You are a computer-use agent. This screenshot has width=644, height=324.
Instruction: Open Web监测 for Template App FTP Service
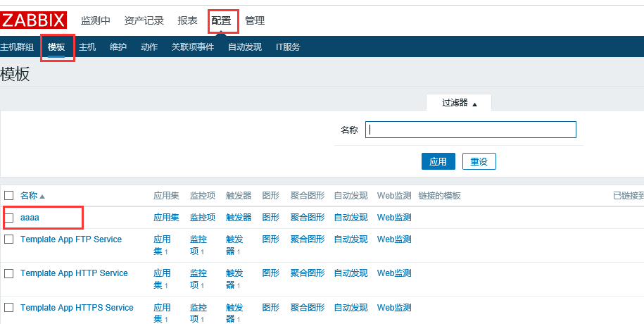394,239
